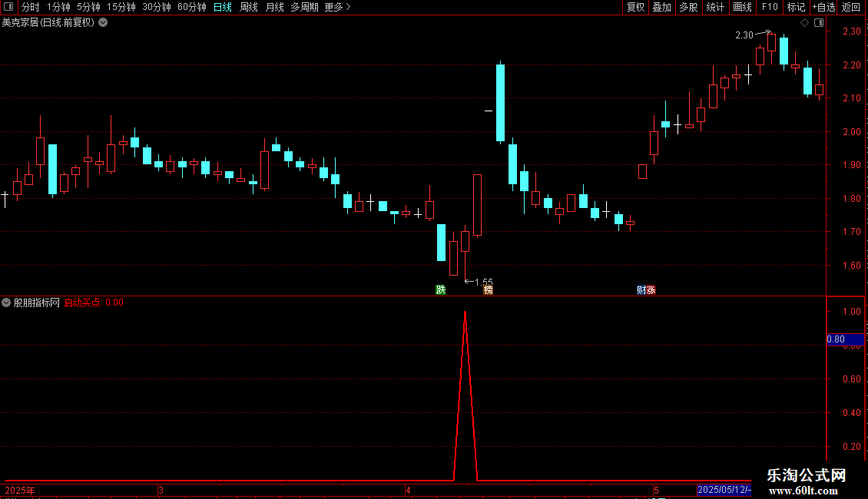The width and height of the screenshot is (868, 499).
Task: Click the 启动买点: 0.00 indicator label
Action: tap(94, 302)
